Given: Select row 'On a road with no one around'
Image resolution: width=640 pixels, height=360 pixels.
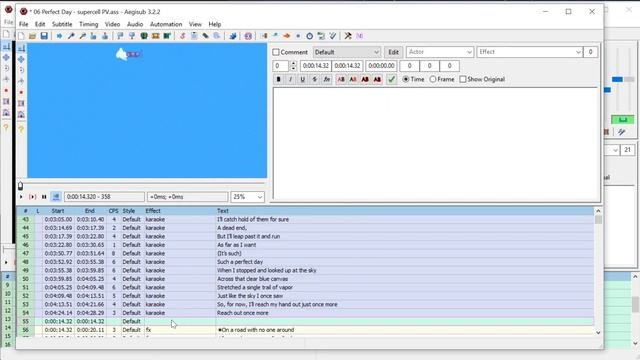Looking at the screenshot, I should tap(306, 330).
